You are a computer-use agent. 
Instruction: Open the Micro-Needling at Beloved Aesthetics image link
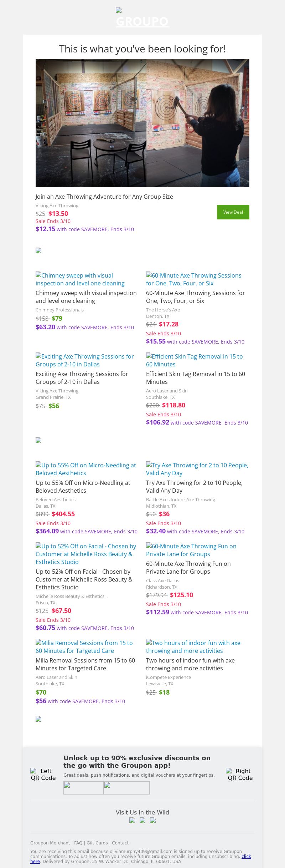click(x=86, y=469)
